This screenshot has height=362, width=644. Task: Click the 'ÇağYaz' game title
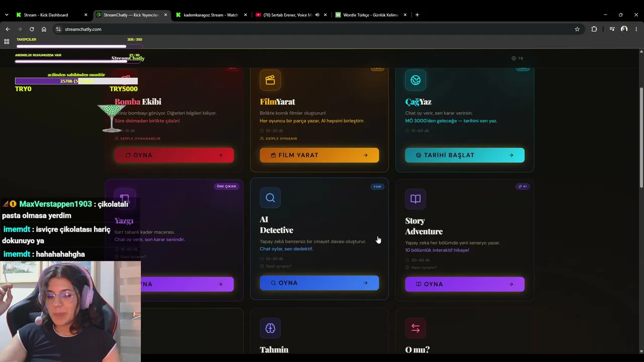tap(419, 102)
